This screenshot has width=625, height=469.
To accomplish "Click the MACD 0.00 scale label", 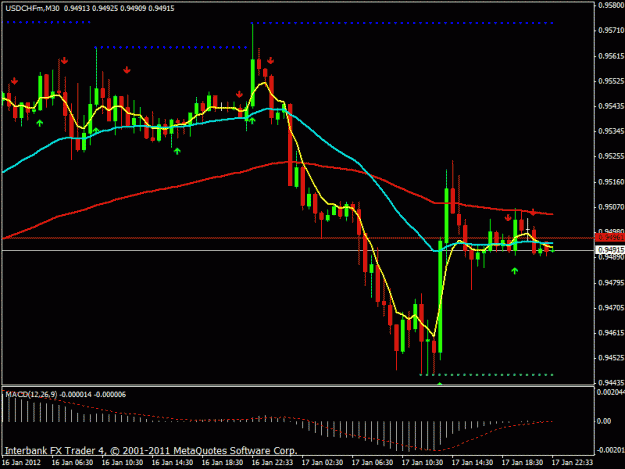I will click(604, 421).
